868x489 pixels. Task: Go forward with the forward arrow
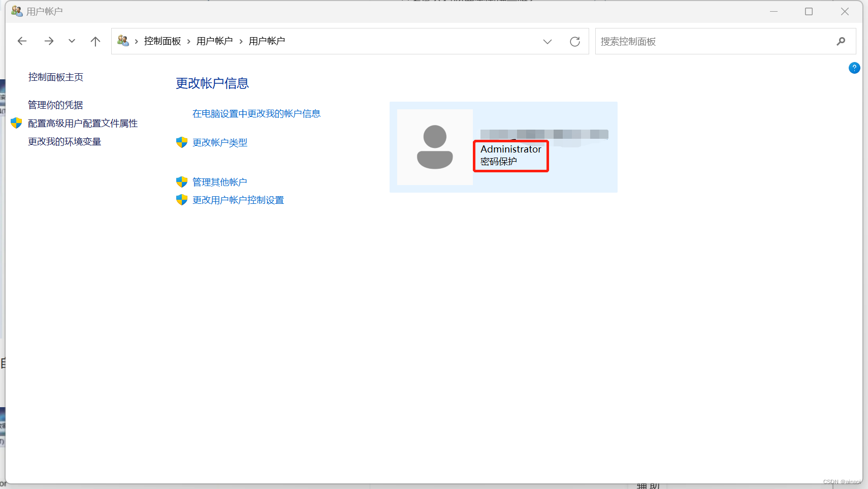(x=49, y=41)
